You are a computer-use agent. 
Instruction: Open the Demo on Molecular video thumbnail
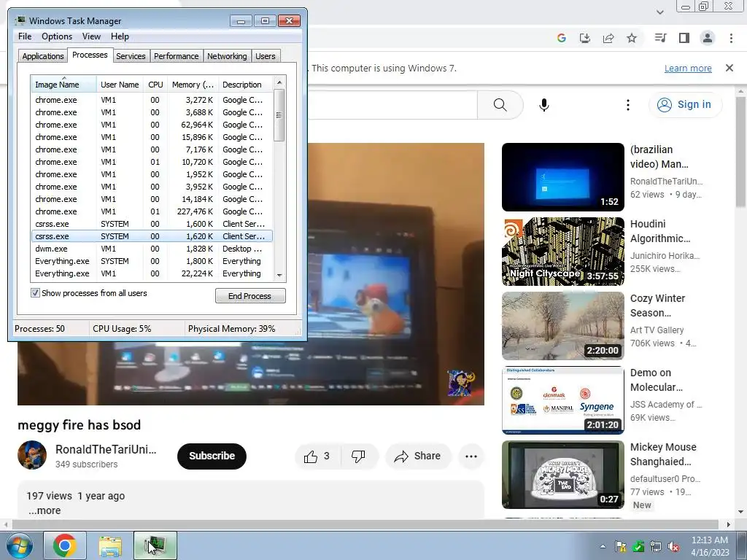pyautogui.click(x=562, y=400)
